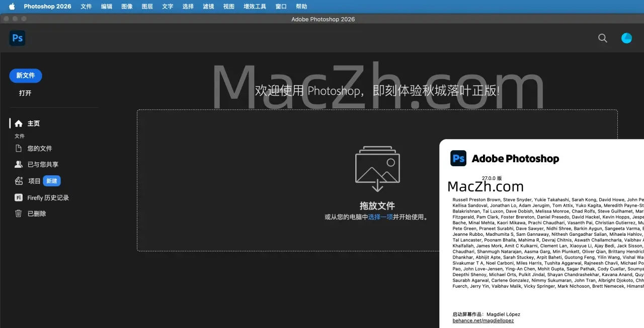Open the 增效工具 menu
This screenshot has height=328, width=644.
click(255, 7)
